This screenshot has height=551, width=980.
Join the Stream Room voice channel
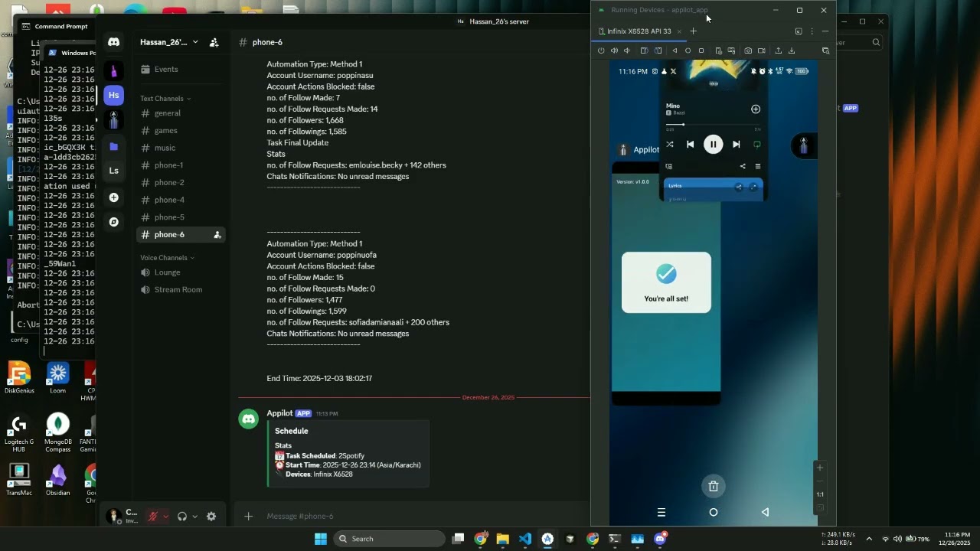(x=182, y=290)
